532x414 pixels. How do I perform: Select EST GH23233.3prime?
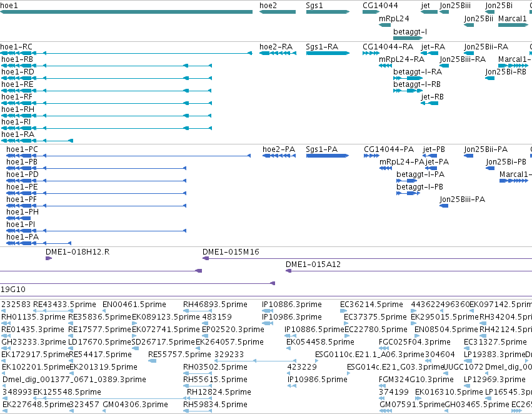pos(34,341)
